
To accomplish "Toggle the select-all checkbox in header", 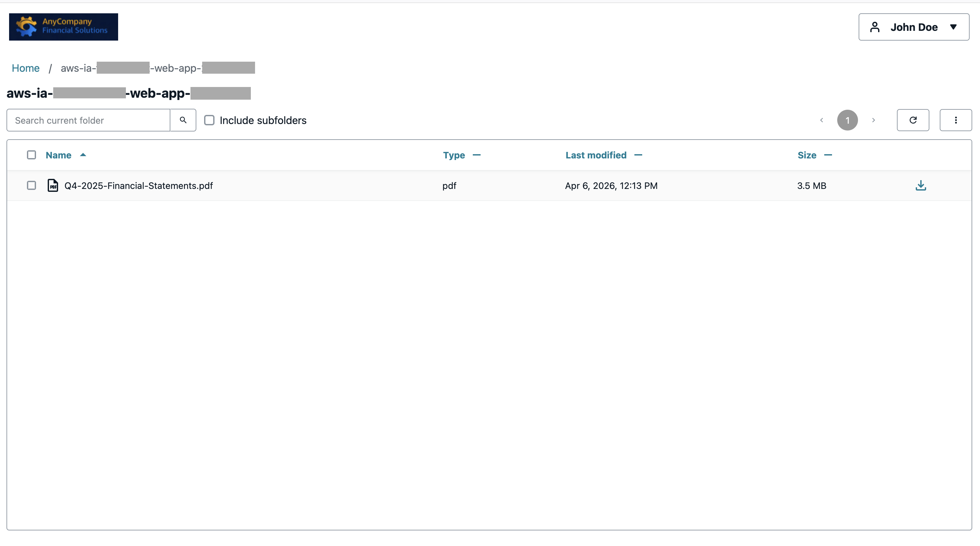I will (31, 155).
